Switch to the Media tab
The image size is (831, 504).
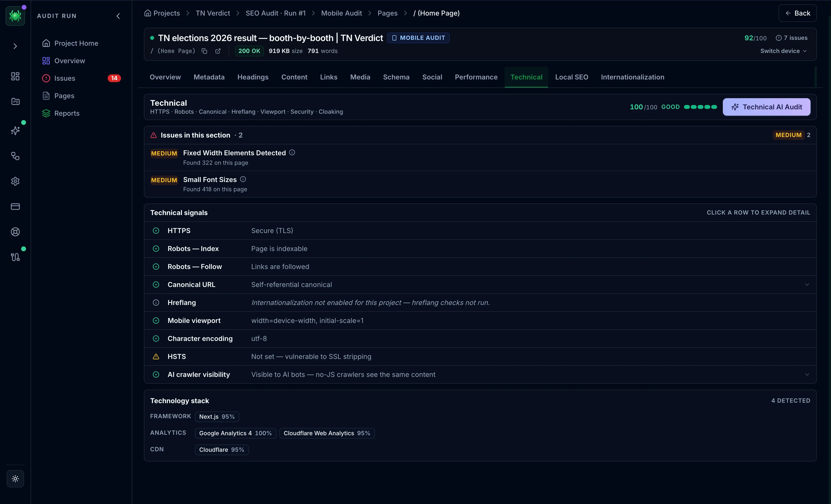(360, 77)
